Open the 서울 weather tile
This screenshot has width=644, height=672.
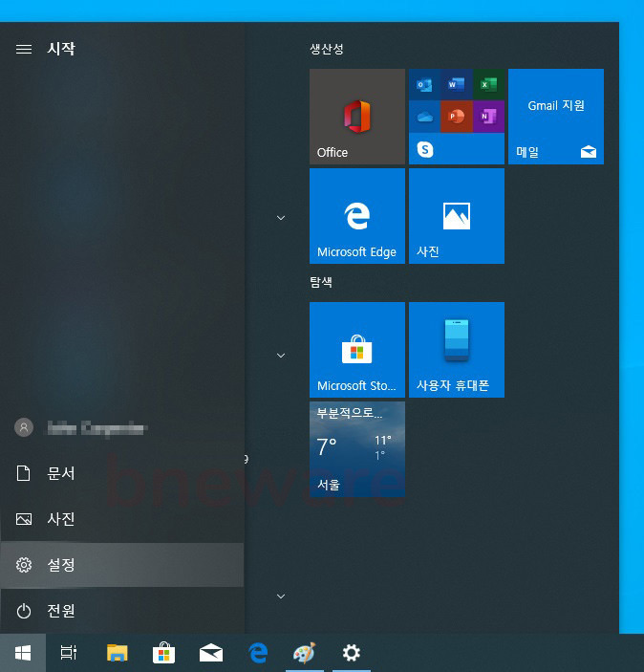(357, 449)
